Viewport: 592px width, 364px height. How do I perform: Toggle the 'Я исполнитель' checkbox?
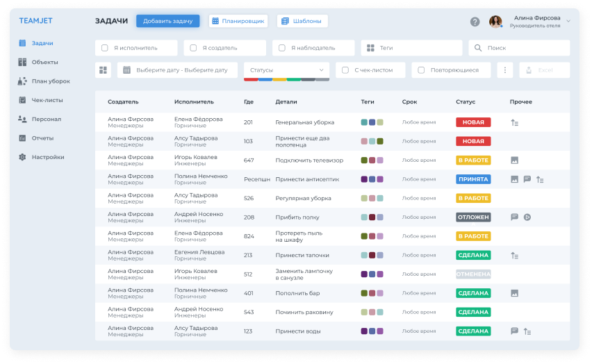click(x=105, y=48)
